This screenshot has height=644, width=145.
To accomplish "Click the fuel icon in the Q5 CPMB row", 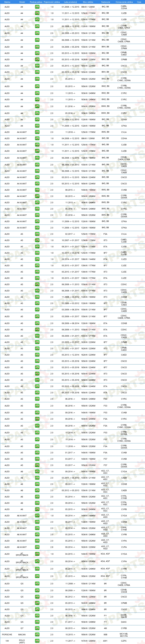I will [x=37, y=603].
